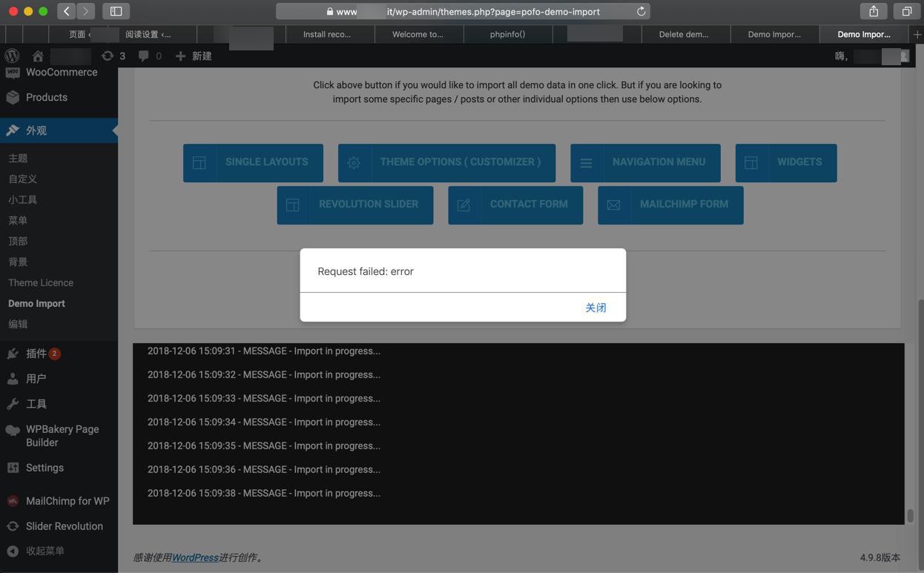Reload the page with the refresh icon
This screenshot has width=924, height=573.
[641, 11]
